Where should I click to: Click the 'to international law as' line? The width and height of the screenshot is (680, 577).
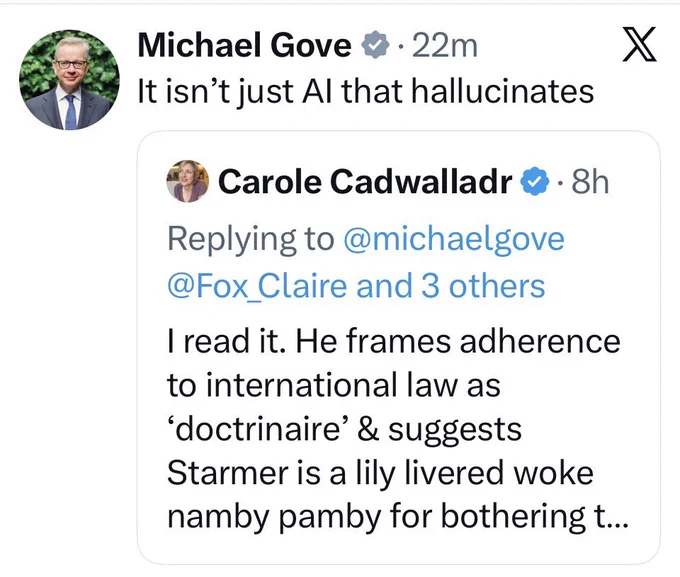coord(334,385)
